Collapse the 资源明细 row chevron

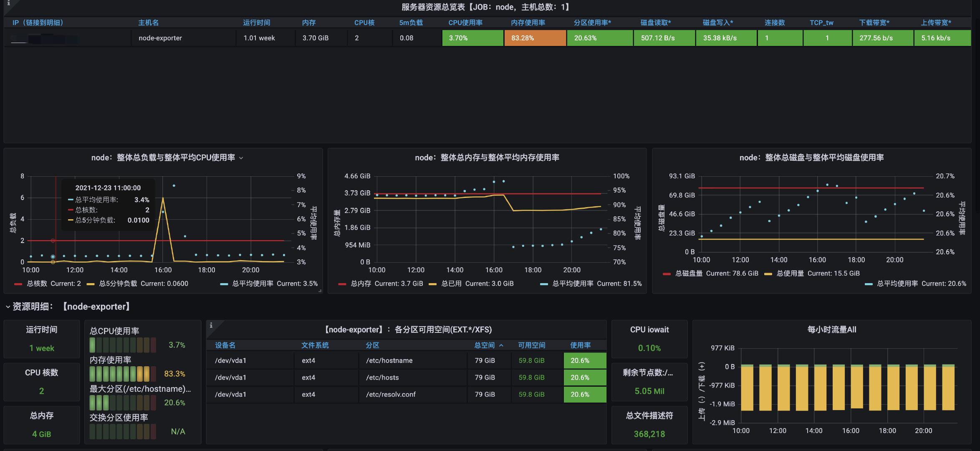(8, 307)
